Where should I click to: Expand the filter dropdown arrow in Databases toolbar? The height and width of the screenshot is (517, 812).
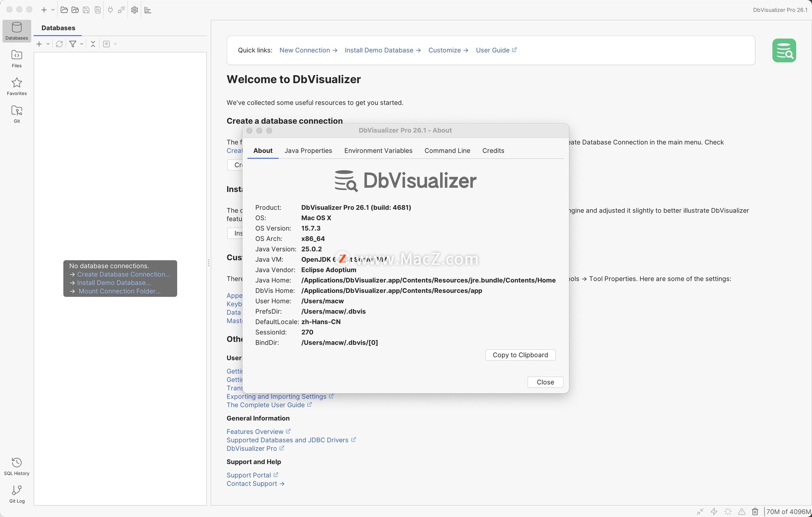click(x=82, y=44)
